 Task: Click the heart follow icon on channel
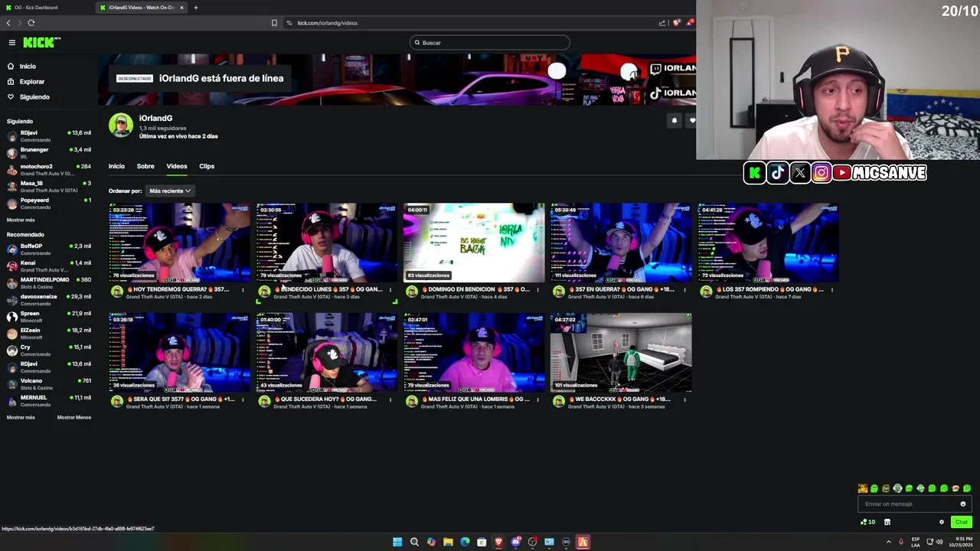[x=692, y=121]
